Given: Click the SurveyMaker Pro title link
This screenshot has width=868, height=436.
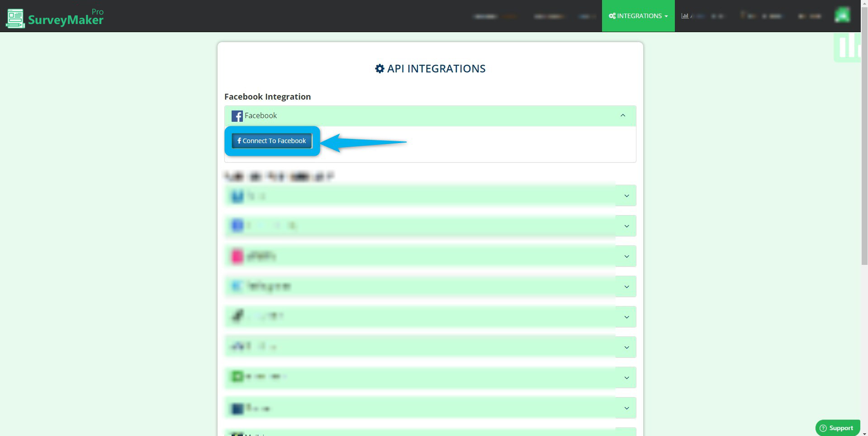Looking at the screenshot, I should point(66,19).
